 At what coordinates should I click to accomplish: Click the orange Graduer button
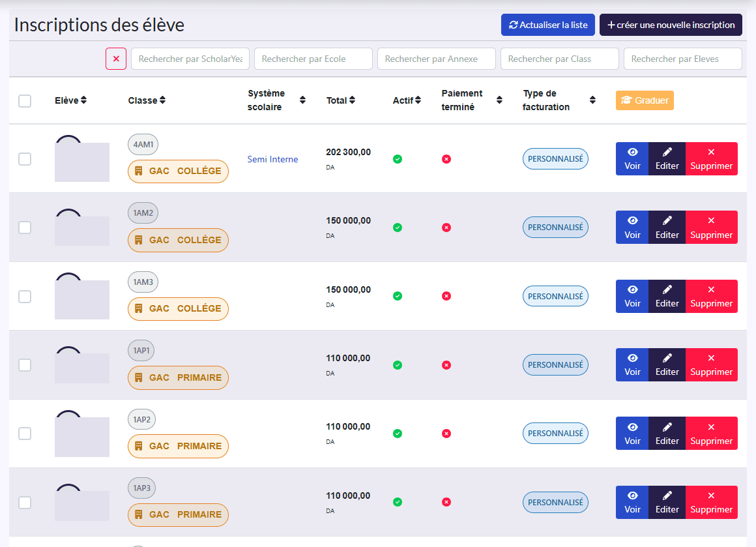[645, 100]
